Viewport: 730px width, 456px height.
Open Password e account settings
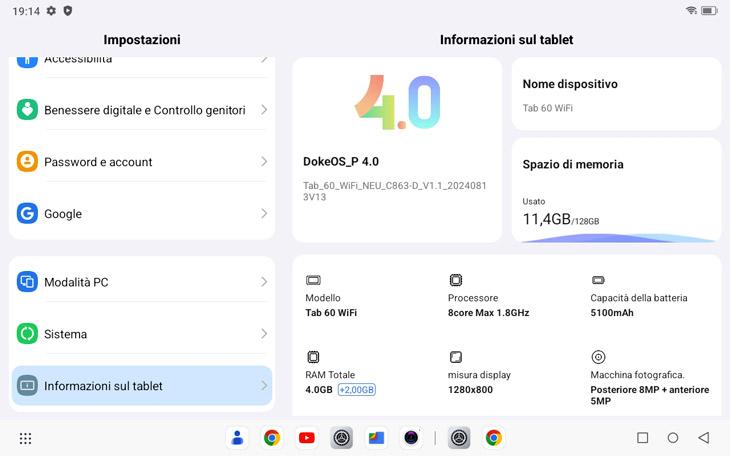[x=141, y=162]
